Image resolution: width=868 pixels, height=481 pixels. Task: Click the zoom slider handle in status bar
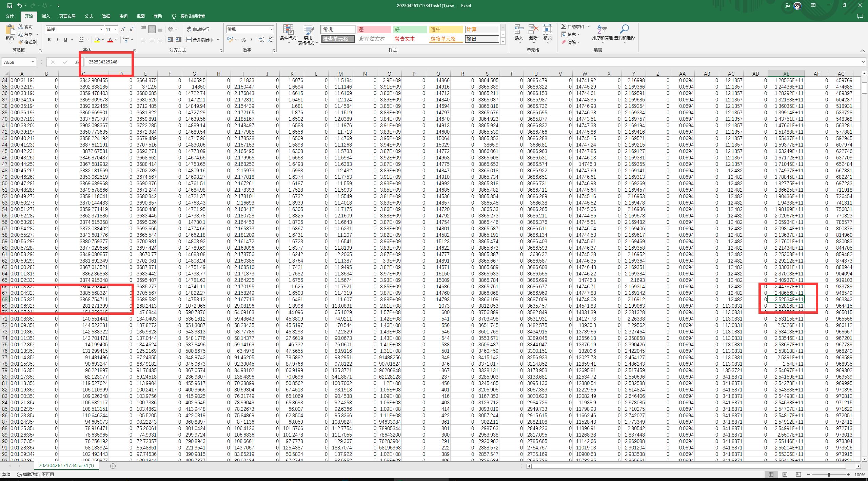(829, 475)
